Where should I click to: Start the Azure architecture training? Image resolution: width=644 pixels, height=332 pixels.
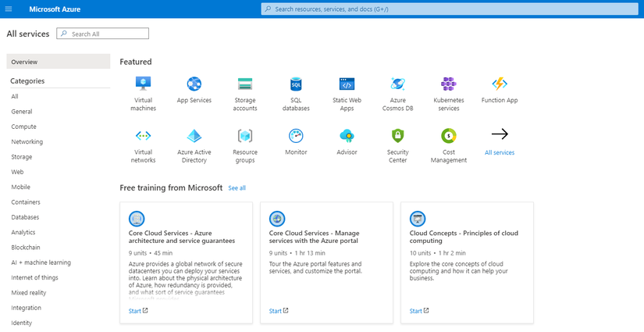[135, 311]
